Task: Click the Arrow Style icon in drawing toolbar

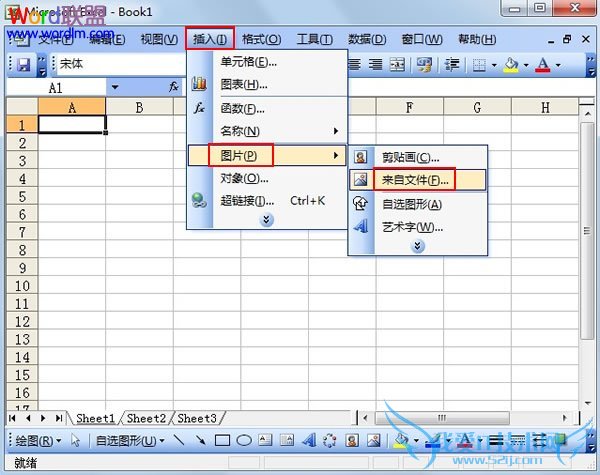Action: 539,441
